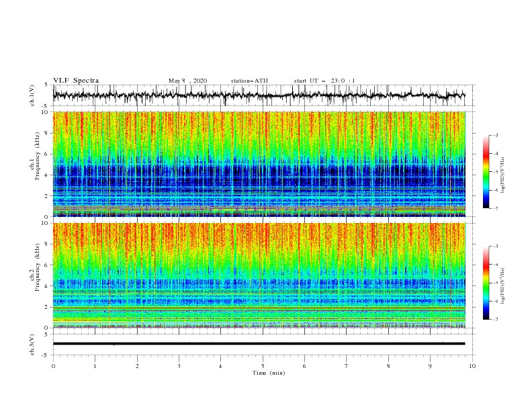Click the "ch.3(V)" axis label
532x411 pixels.
[32, 345]
